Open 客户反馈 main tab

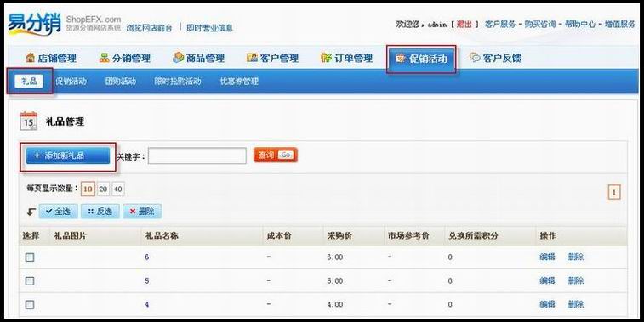click(x=495, y=58)
